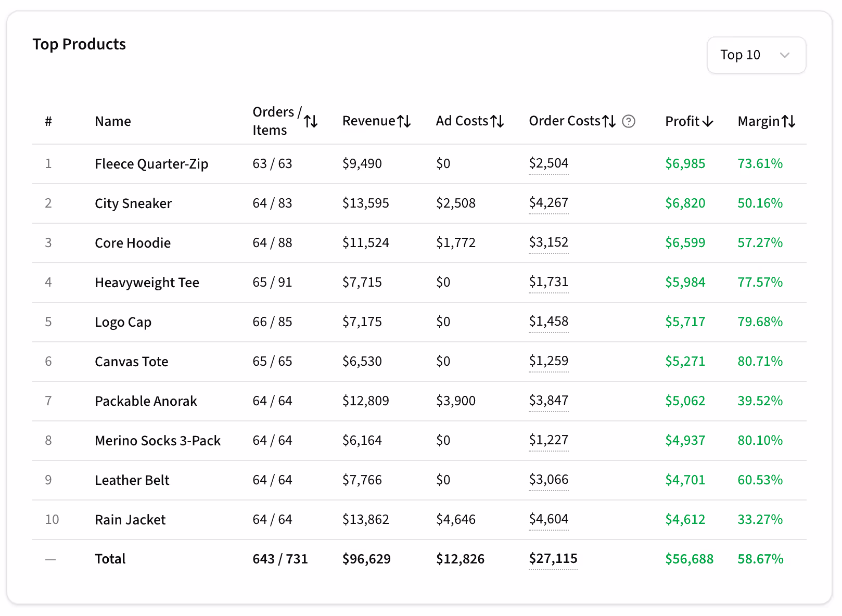
Task: Click the 643 / 731 total orders
Action: pyautogui.click(x=280, y=559)
